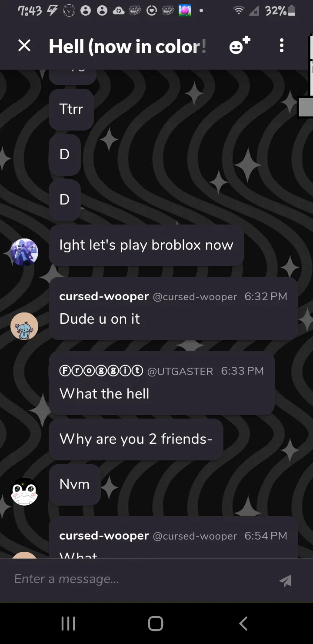Open Android recent apps button

click(x=68, y=623)
